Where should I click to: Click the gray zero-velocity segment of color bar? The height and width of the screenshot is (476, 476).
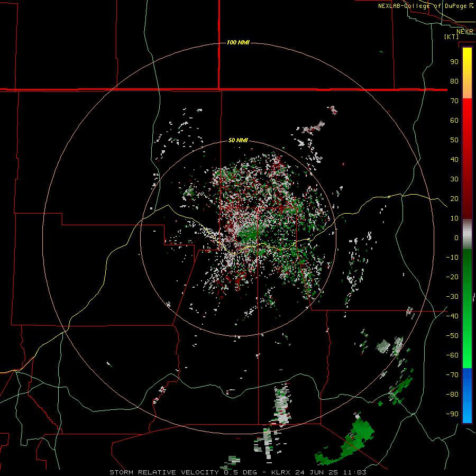click(467, 234)
